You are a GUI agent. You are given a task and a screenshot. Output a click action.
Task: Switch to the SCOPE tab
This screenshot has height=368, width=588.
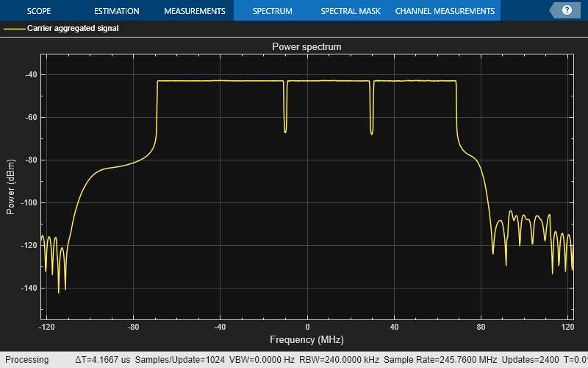pyautogui.click(x=39, y=11)
